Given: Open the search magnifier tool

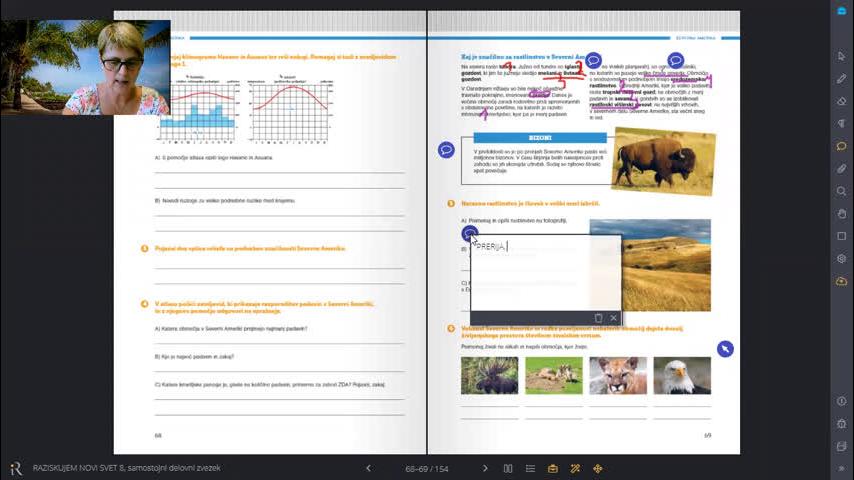Looking at the screenshot, I should point(841,191).
